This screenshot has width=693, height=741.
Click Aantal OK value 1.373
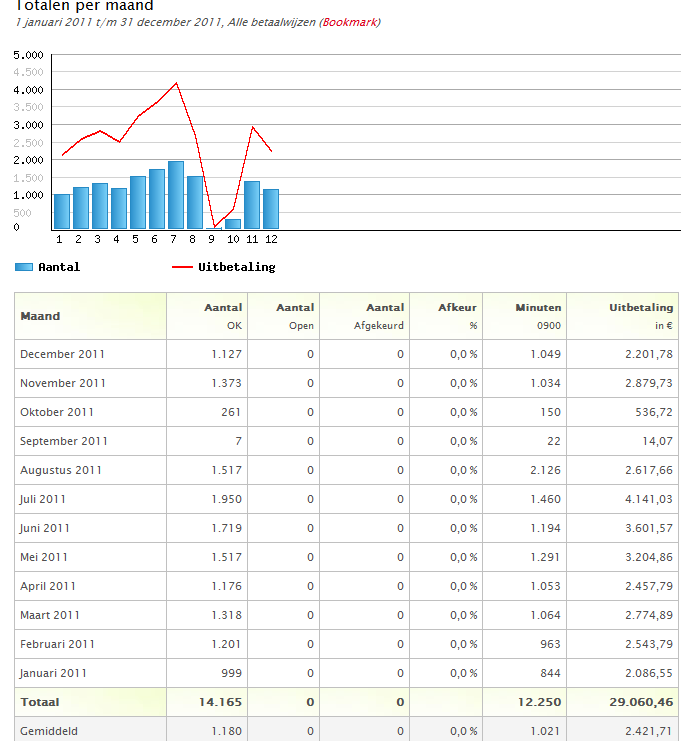point(226,383)
